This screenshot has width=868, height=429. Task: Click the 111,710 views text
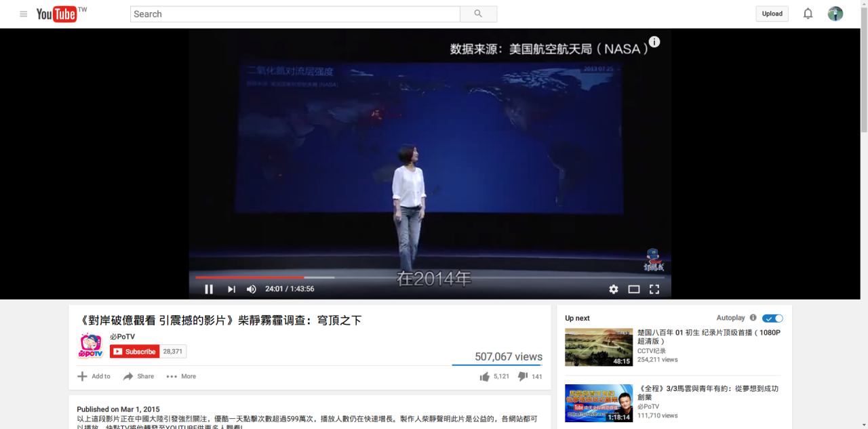[657, 415]
